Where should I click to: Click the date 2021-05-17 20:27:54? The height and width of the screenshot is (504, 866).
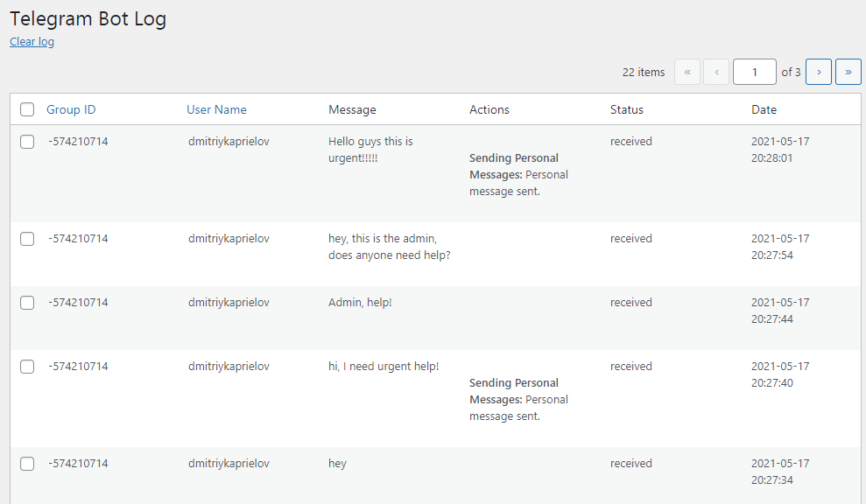click(x=780, y=247)
